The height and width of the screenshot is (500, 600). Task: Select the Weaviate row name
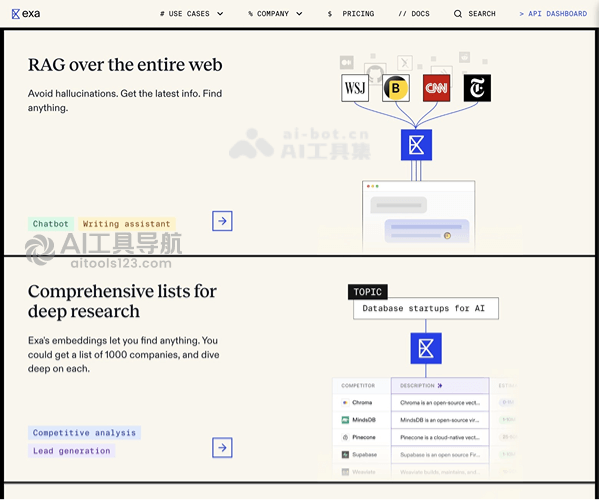[364, 472]
